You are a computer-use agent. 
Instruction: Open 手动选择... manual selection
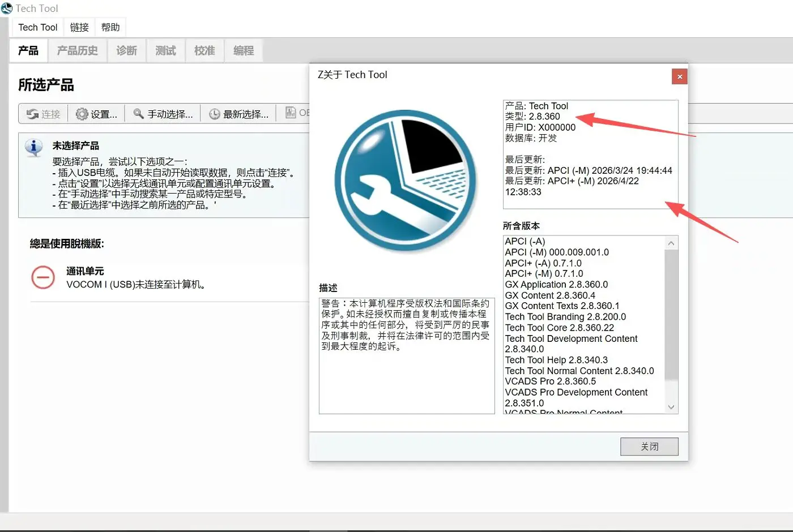point(163,114)
